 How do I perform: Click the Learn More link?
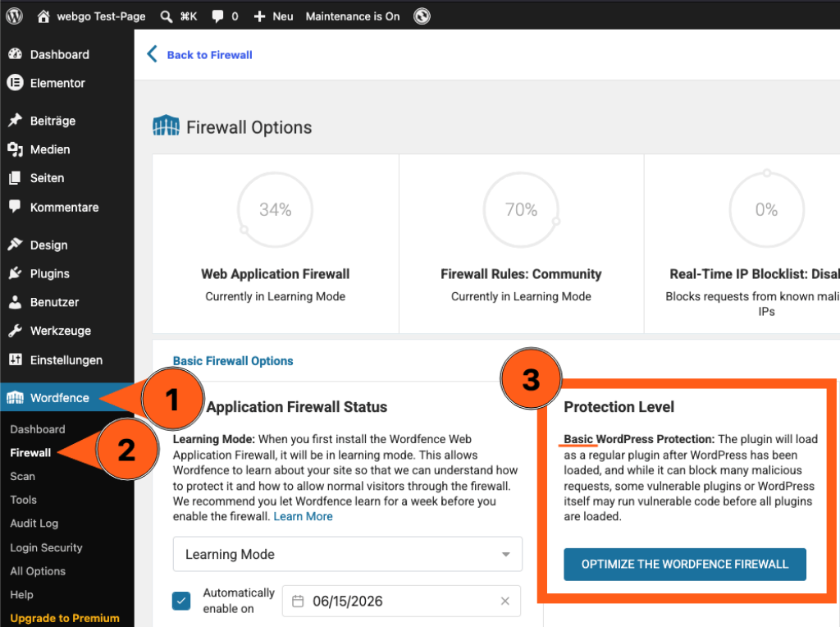pos(304,516)
